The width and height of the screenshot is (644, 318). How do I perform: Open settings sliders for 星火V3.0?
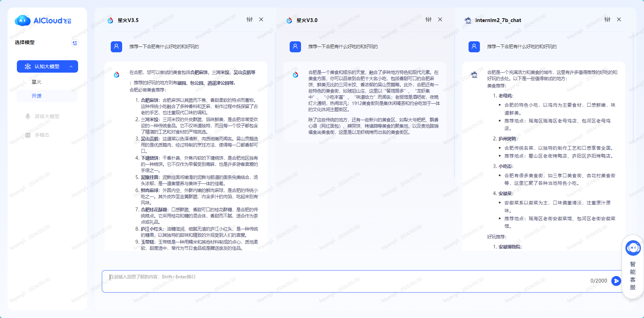point(428,20)
